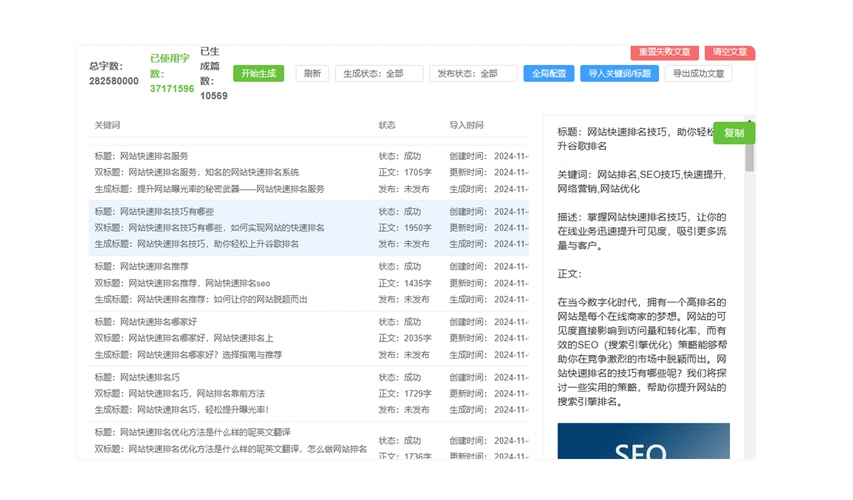Screen dimensions: 853x500
Task: Click 正文：2035字 word count
Action: click(x=405, y=338)
